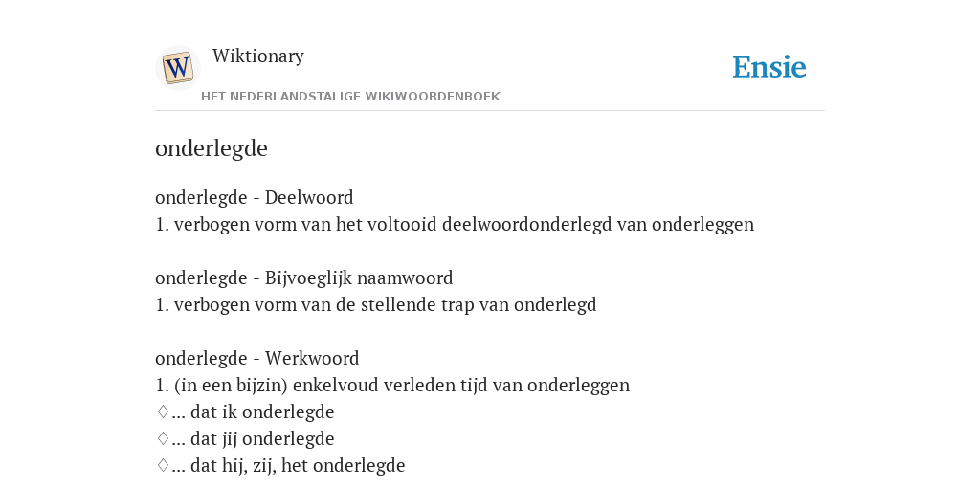
Task: Select the example '... dat hij, zij, het onderlegde'
Action: tap(288, 466)
